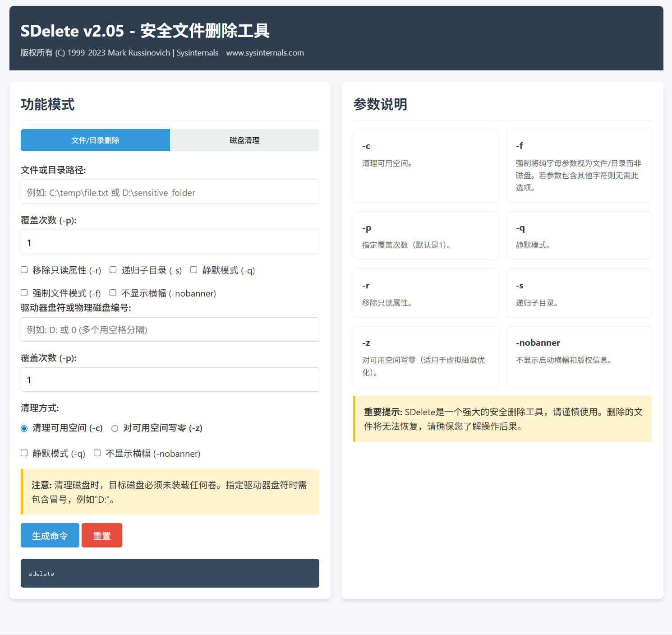Click the 版权所有 copyright line
Image resolution: width=672 pixels, height=635 pixels.
[x=162, y=53]
